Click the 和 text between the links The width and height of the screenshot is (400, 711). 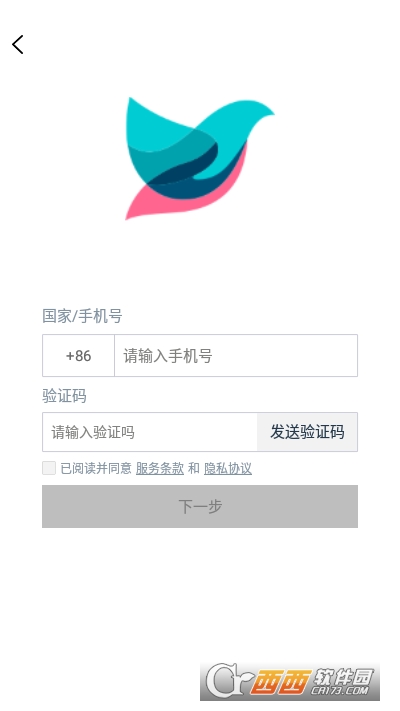tap(194, 468)
